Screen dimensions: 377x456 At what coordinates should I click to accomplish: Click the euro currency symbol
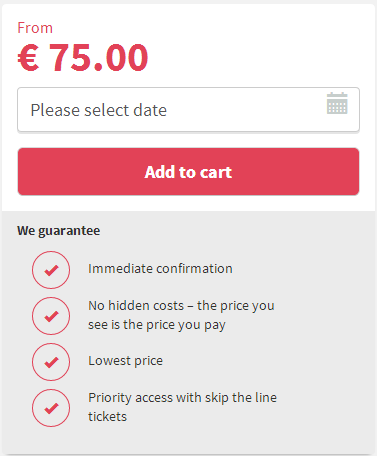pyautogui.click(x=28, y=58)
